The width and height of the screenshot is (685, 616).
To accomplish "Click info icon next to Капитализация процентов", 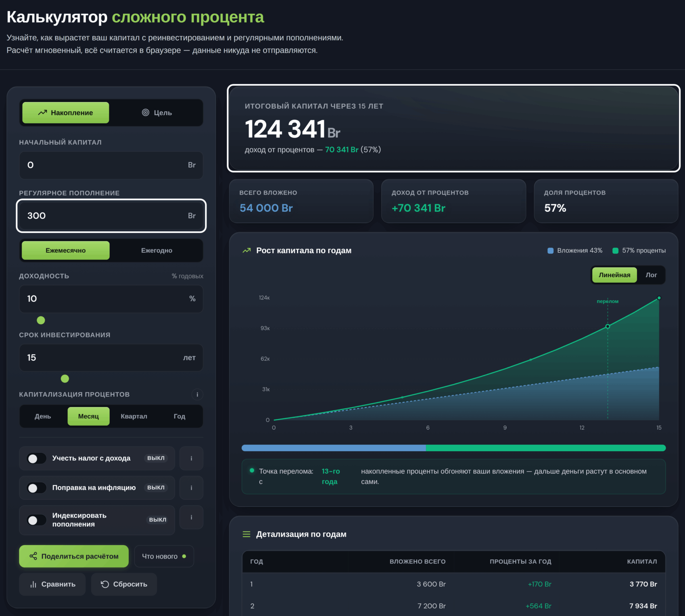I will point(197,394).
